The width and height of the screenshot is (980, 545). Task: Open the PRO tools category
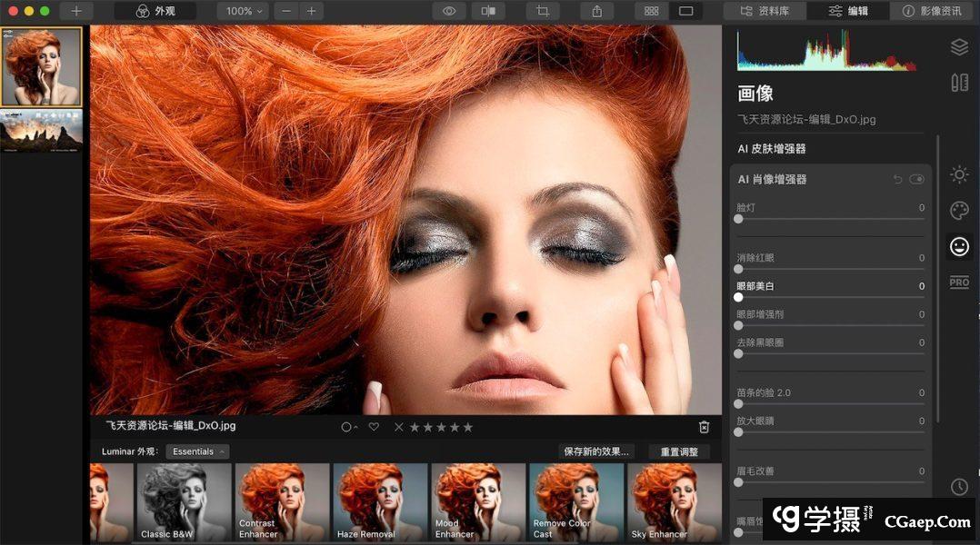point(959,282)
